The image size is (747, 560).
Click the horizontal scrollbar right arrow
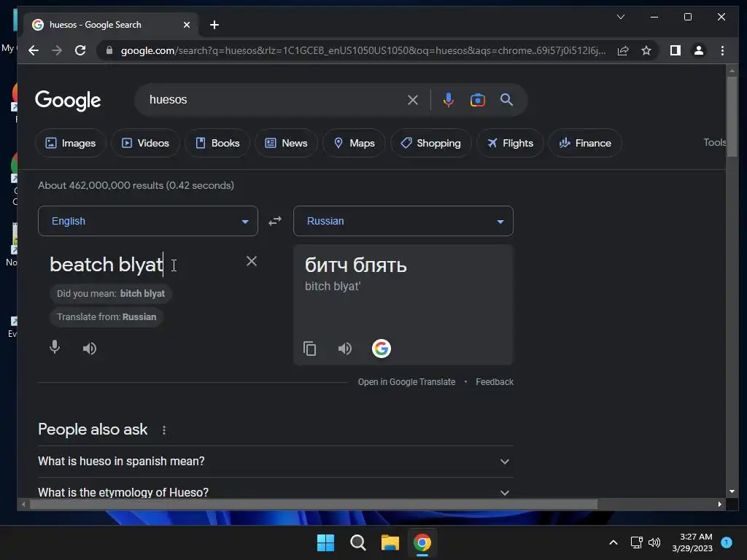[720, 504]
